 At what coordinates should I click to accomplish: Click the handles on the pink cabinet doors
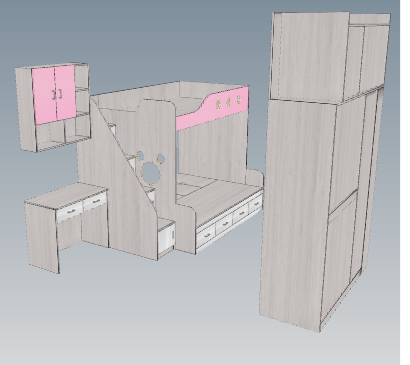[x=57, y=94]
